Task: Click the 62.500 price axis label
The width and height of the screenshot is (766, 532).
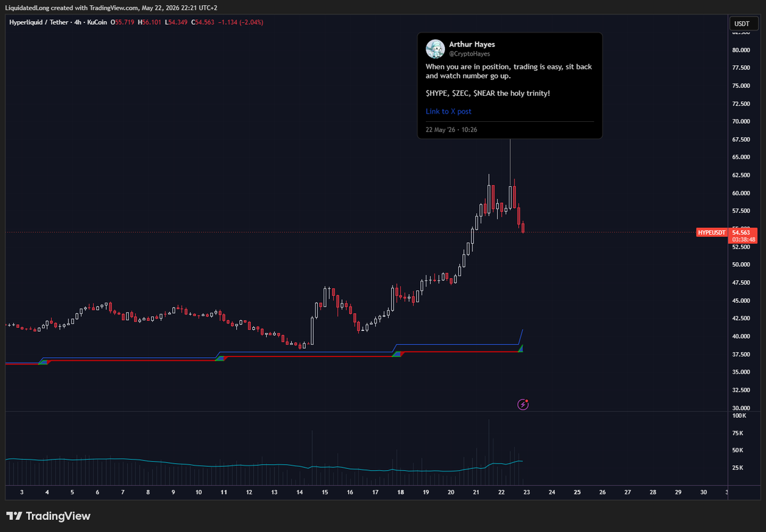Action: pyautogui.click(x=740, y=175)
